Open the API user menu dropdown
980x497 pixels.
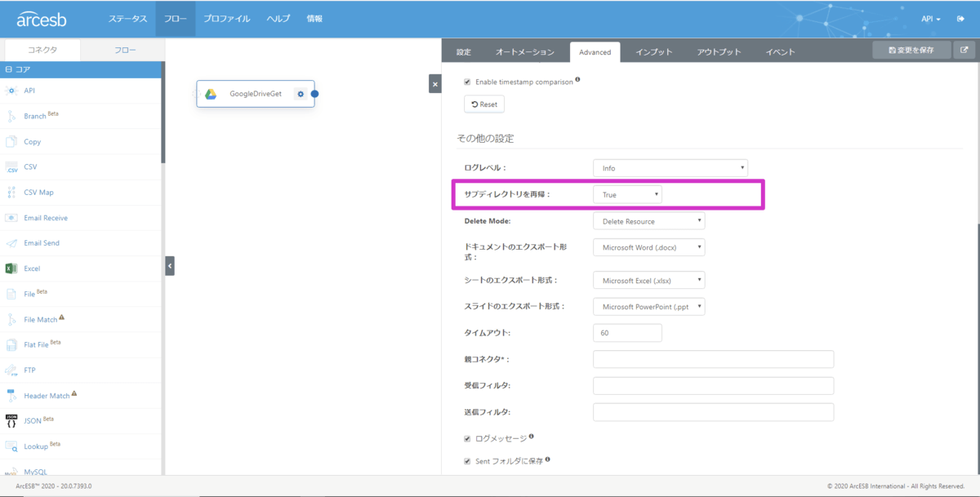(931, 19)
